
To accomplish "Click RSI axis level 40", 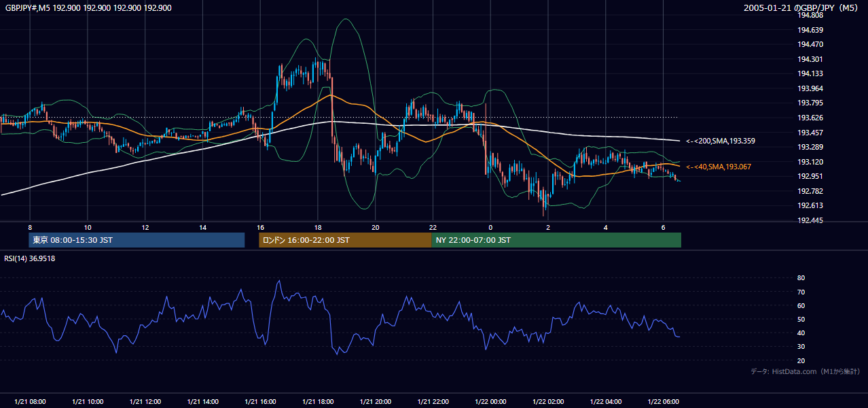I will pyautogui.click(x=801, y=333).
